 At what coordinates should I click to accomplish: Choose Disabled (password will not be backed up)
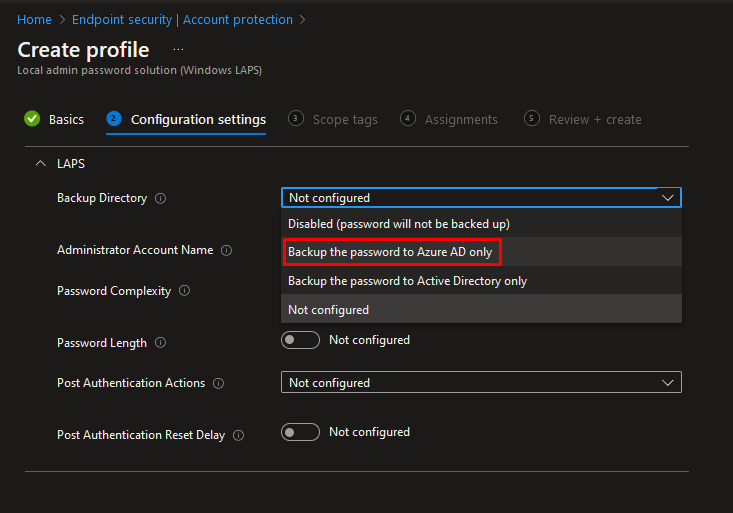pyautogui.click(x=481, y=224)
